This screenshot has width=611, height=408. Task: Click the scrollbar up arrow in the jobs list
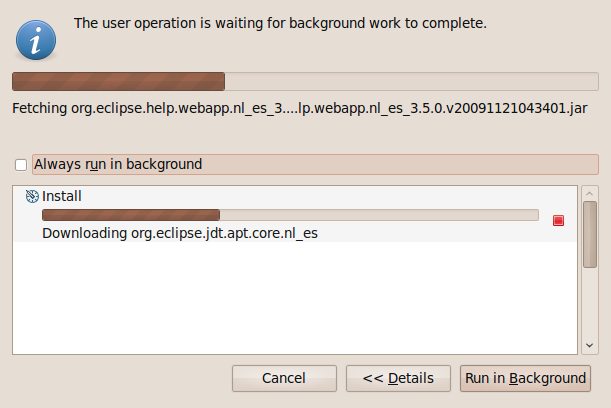[590, 193]
